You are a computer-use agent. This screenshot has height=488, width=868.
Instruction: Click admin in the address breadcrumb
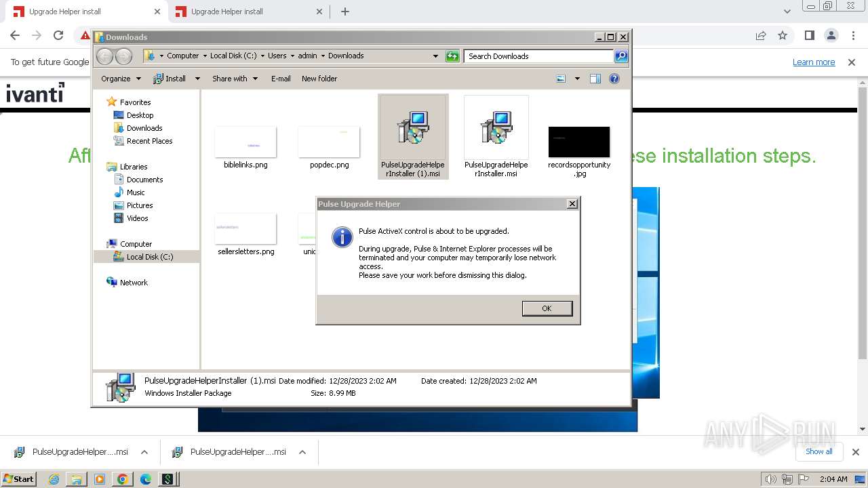coord(307,56)
